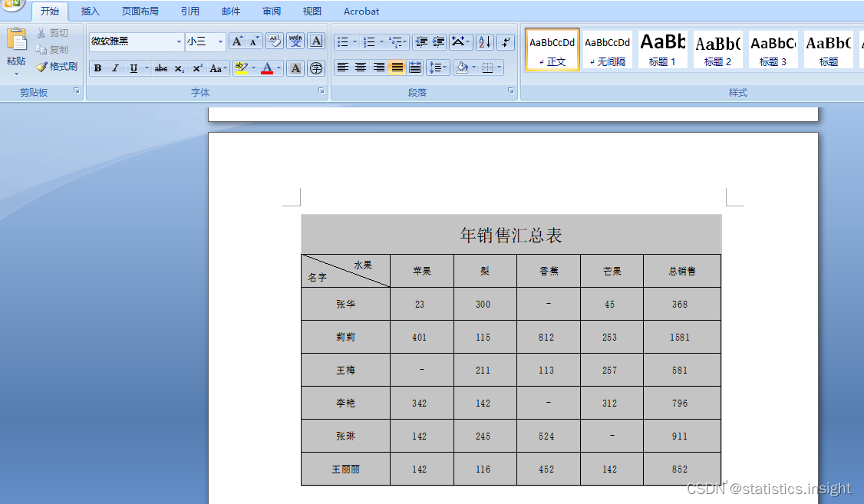Click the borders grid icon
This screenshot has height=504, width=864.
coord(488,68)
